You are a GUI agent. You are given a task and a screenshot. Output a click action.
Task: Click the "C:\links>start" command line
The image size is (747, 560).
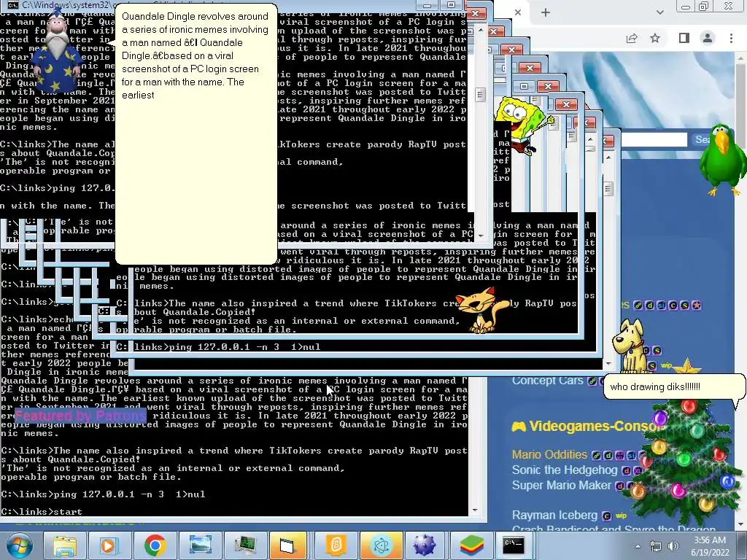[x=42, y=512]
